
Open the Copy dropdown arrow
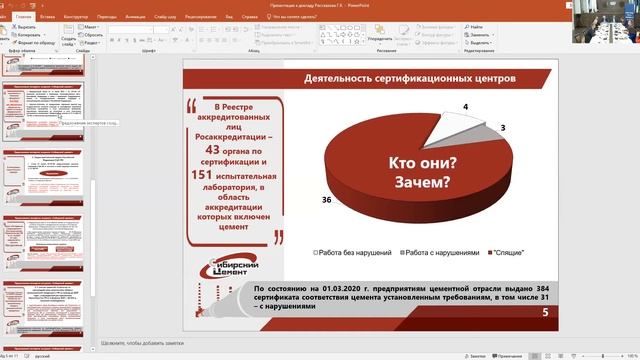[x=44, y=35]
